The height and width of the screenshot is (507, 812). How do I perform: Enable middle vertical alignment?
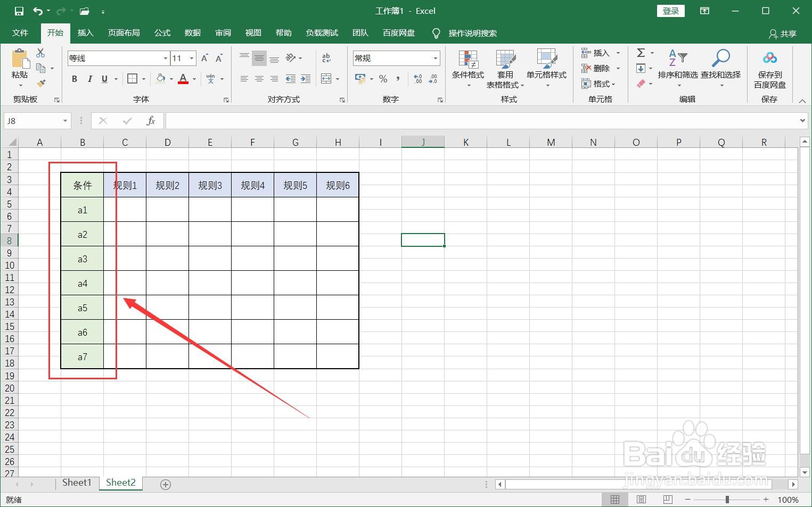pyautogui.click(x=259, y=58)
